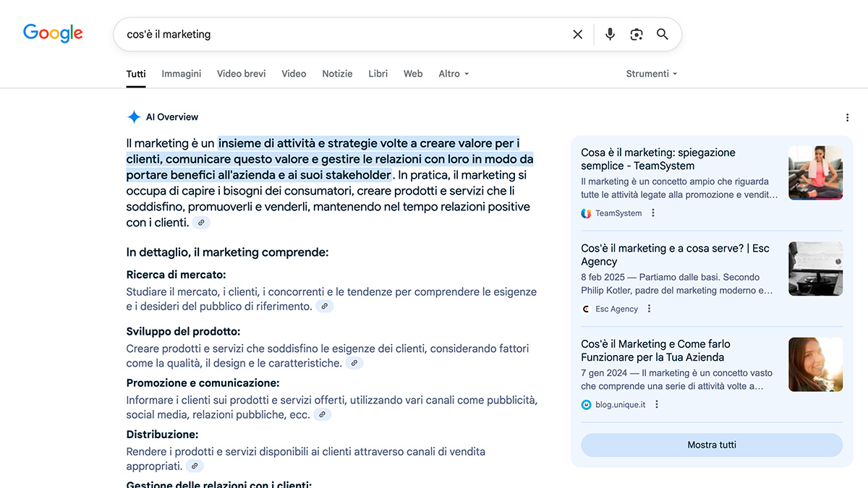Click the TeamSystem source name

point(618,213)
